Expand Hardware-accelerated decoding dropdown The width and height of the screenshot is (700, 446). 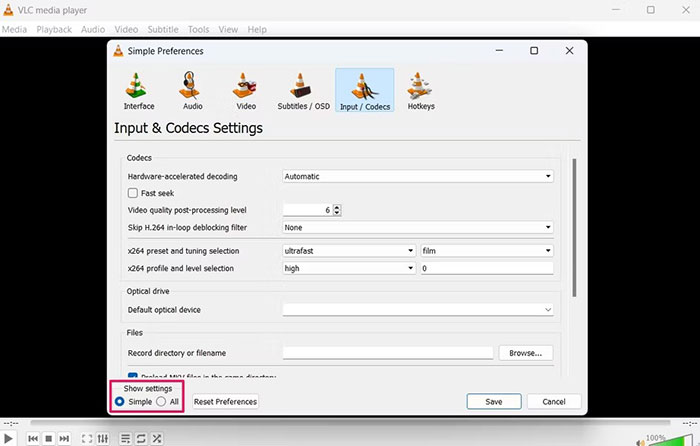(417, 176)
